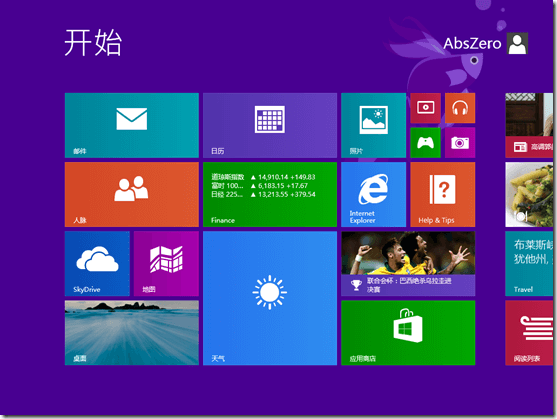The height and width of the screenshot is (419, 557).
Task: Open the Weather (天气) sun tile
Action: [x=270, y=298]
